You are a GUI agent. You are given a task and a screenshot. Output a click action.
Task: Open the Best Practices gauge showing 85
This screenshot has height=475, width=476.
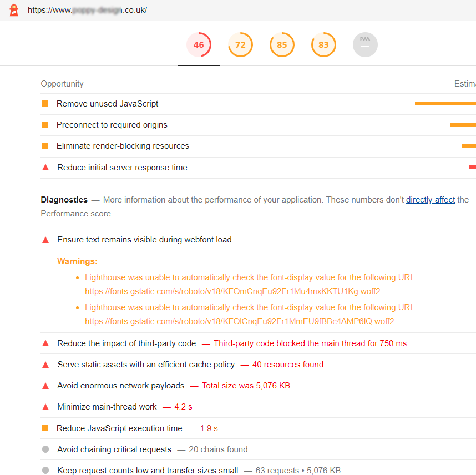coord(282,45)
